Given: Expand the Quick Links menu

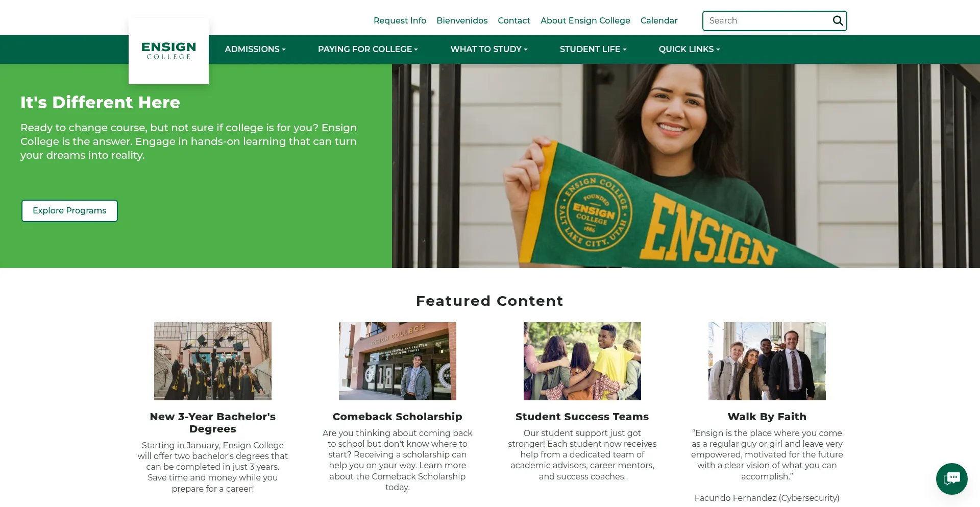Looking at the screenshot, I should point(689,50).
